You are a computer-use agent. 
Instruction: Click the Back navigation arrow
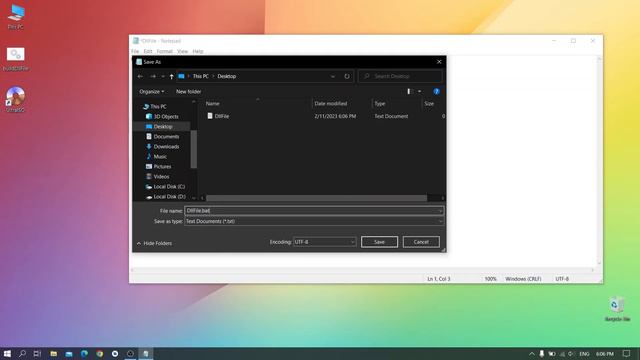[140, 76]
